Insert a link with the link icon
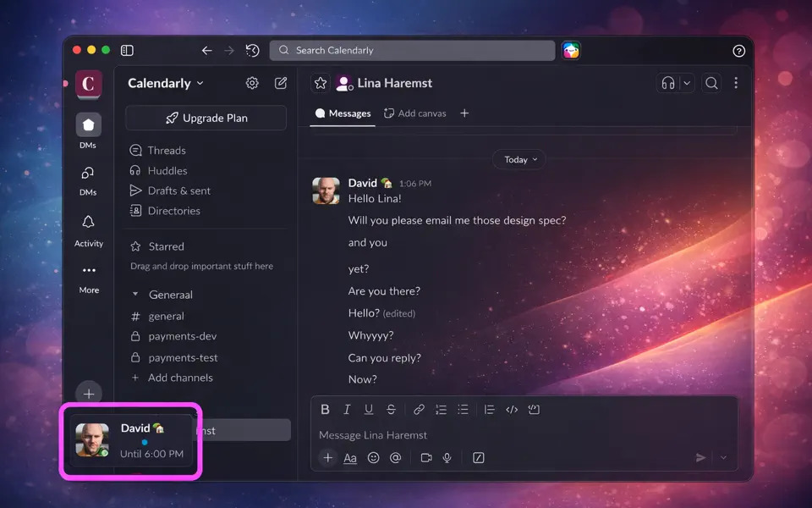This screenshot has height=508, width=812. click(x=419, y=410)
